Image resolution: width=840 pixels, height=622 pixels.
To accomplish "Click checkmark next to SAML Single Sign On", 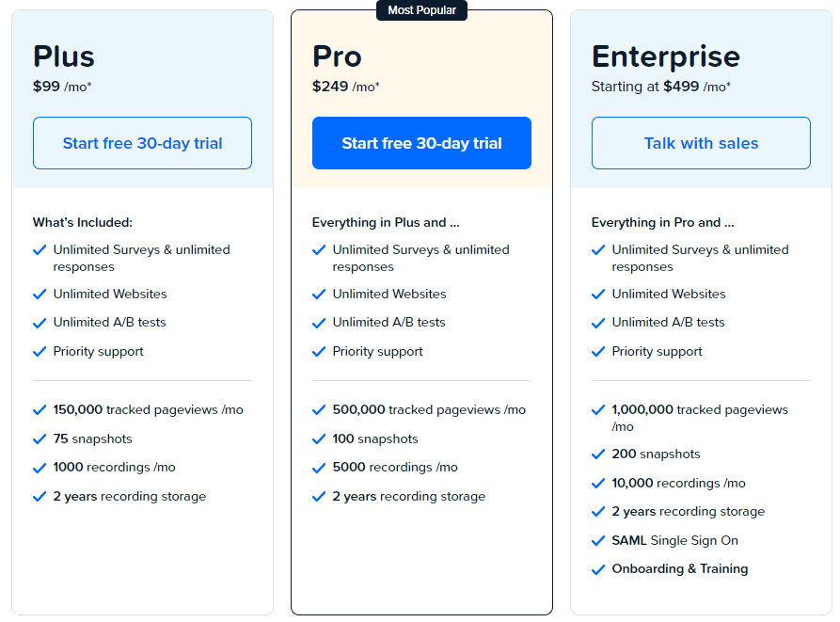I will click(x=598, y=541).
